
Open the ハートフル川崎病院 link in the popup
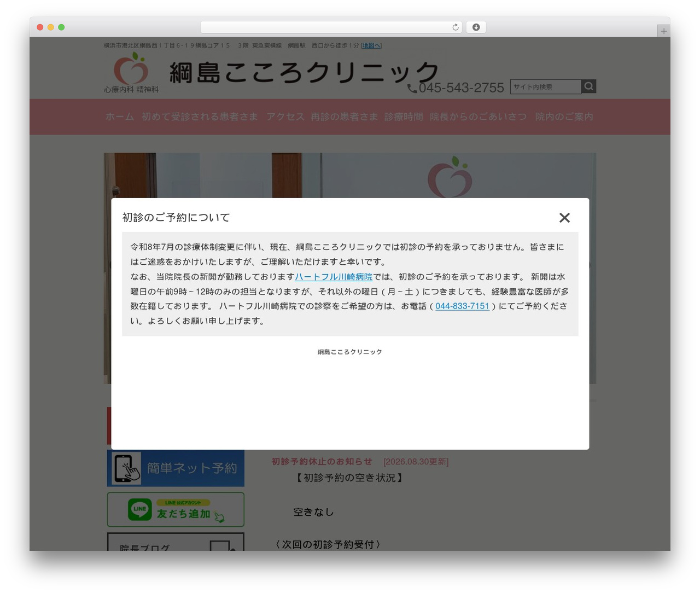click(334, 277)
